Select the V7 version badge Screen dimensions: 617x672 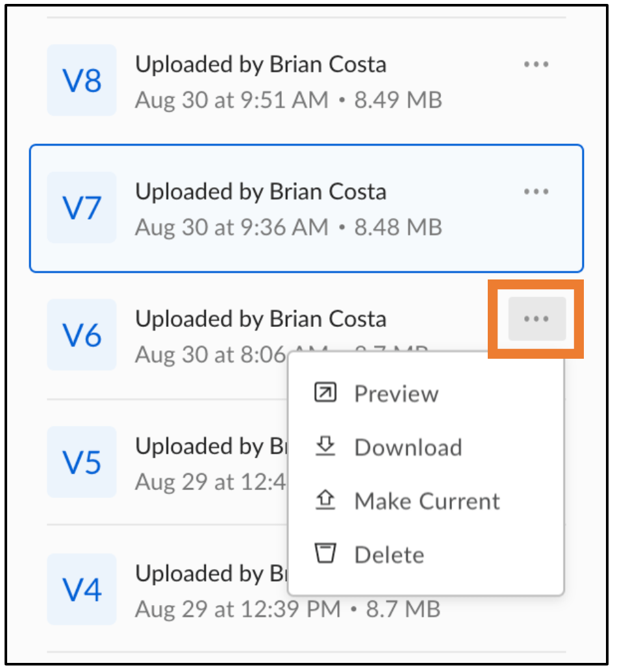coord(81,207)
